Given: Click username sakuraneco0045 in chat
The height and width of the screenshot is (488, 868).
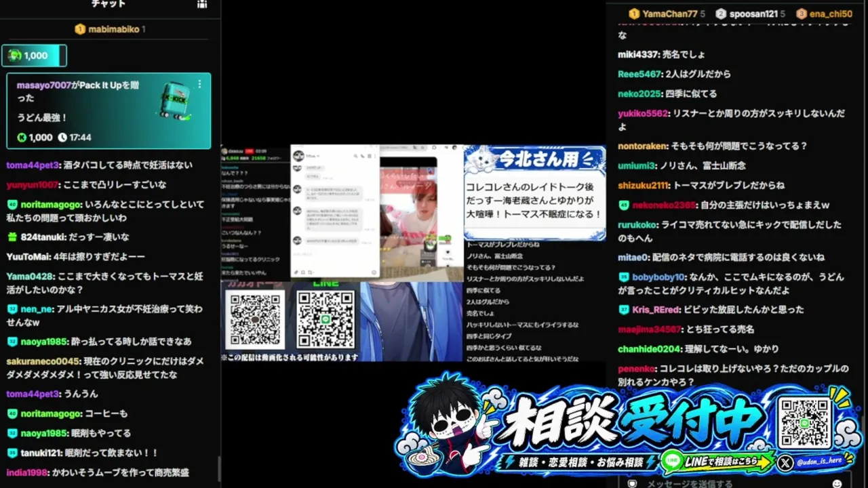Looking at the screenshot, I should pos(43,361).
